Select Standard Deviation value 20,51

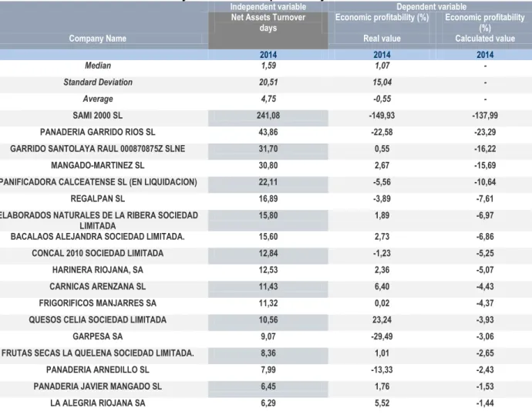[268, 82]
